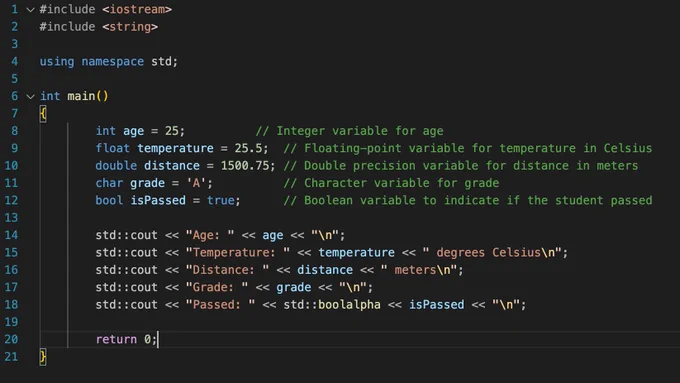Screen dimensions: 680x383
Task: Click the 'return' keyword on line 20
Action: [116, 339]
